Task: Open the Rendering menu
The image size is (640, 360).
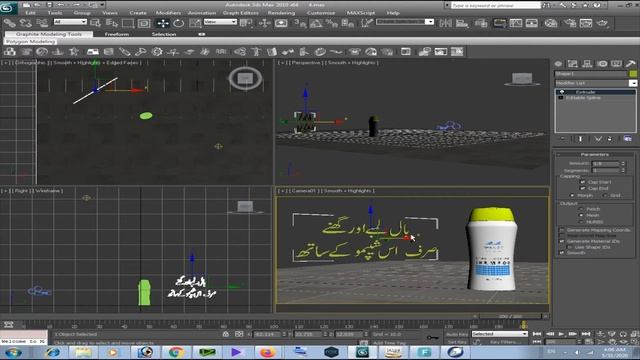Action: tap(281, 13)
